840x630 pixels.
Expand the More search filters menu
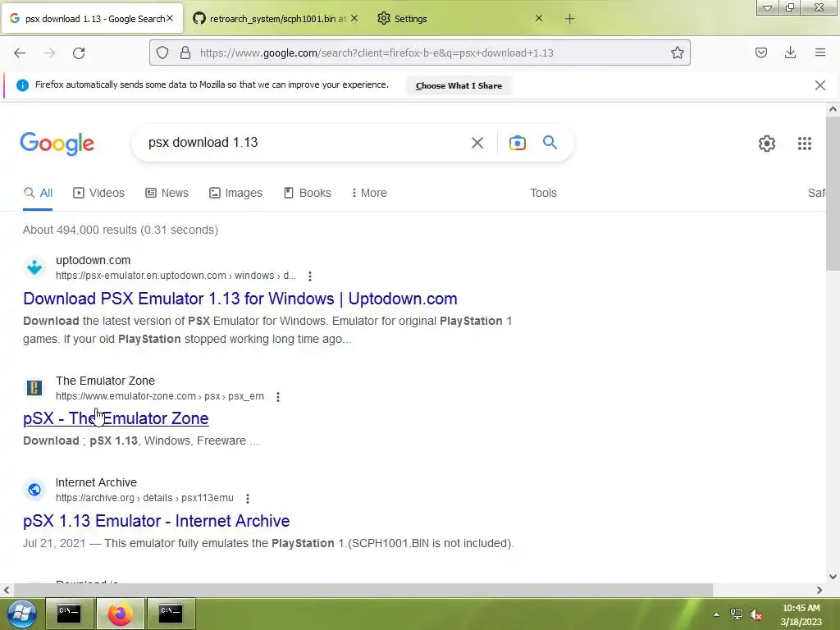[369, 193]
